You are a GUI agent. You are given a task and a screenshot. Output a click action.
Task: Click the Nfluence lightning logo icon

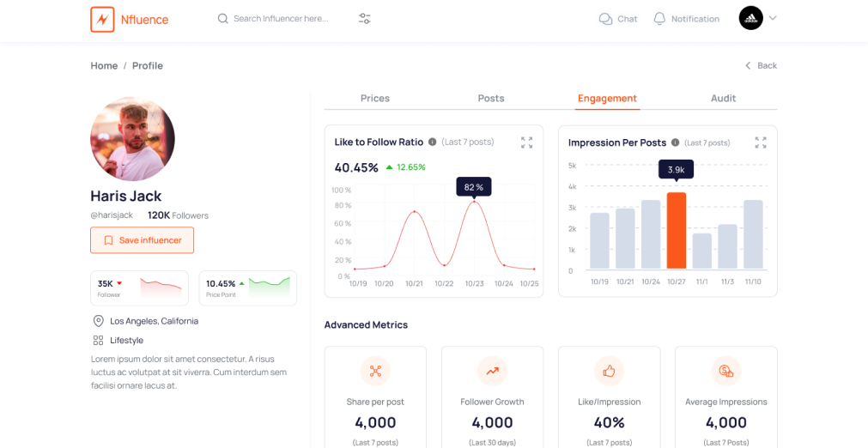point(102,19)
